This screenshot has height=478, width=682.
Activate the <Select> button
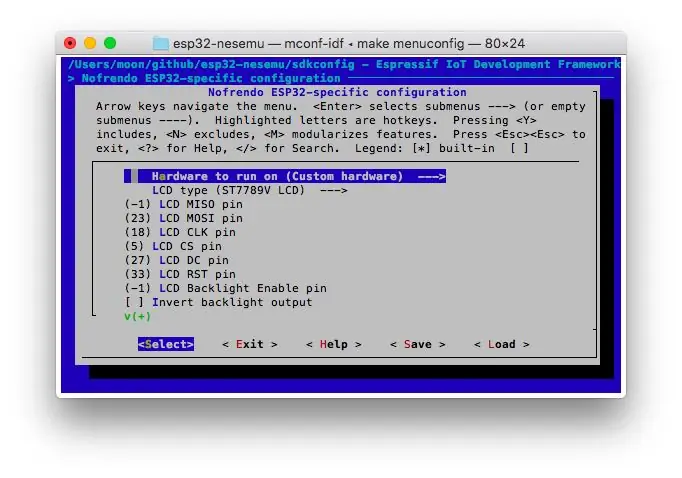166,344
